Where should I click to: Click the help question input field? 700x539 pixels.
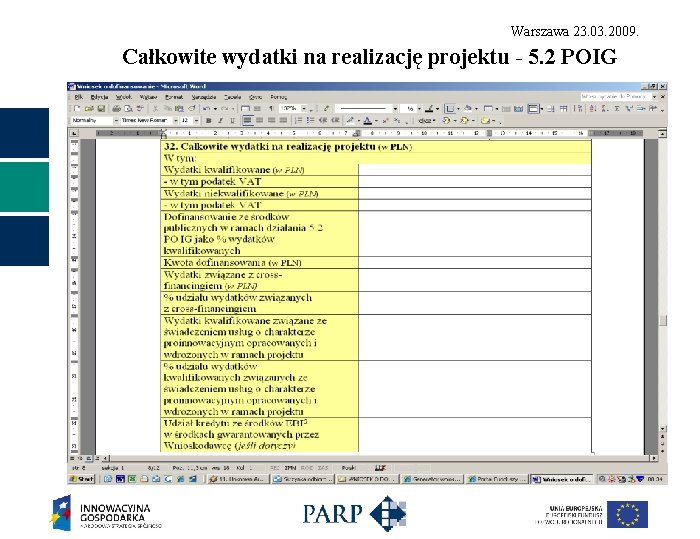click(x=615, y=96)
